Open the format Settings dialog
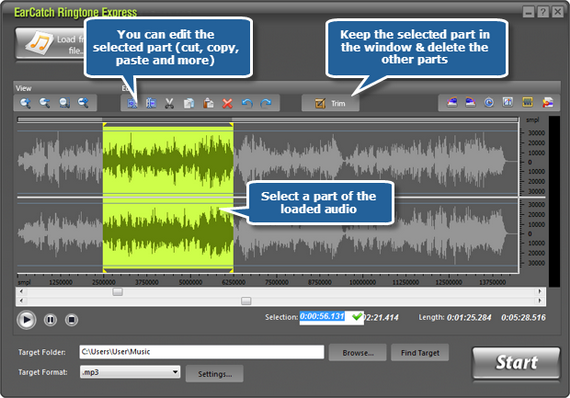The image size is (570, 398). point(214,374)
